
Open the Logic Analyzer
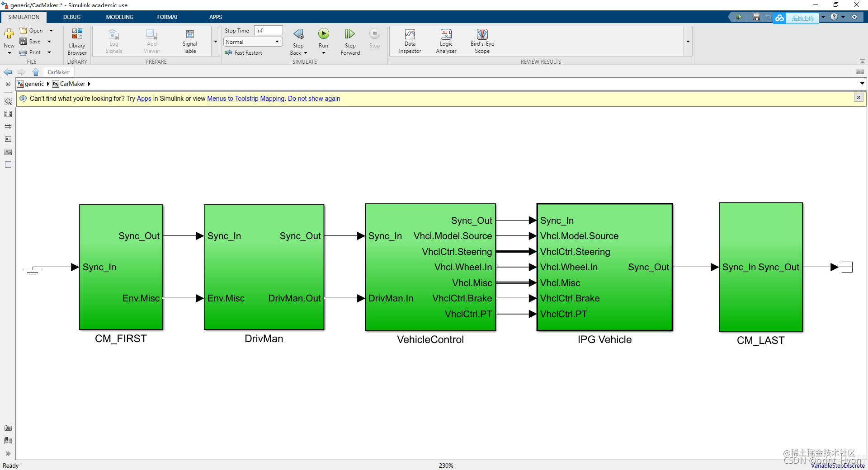click(446, 42)
